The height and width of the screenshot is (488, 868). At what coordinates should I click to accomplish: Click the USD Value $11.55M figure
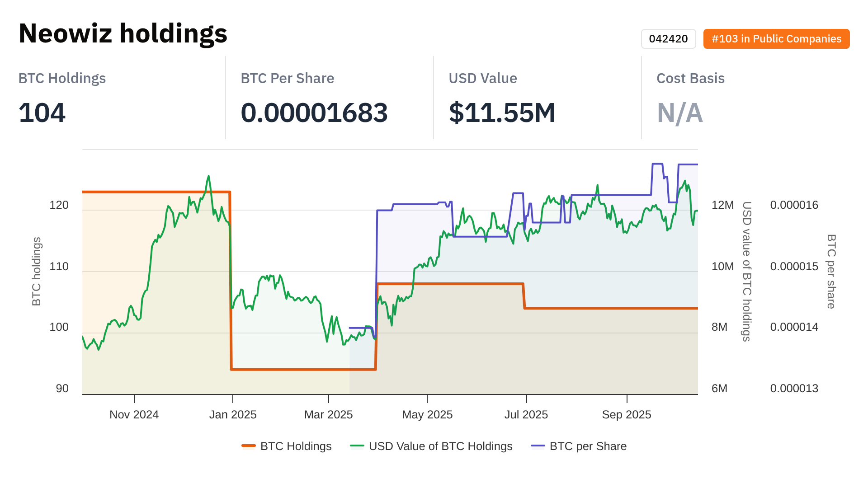point(502,113)
